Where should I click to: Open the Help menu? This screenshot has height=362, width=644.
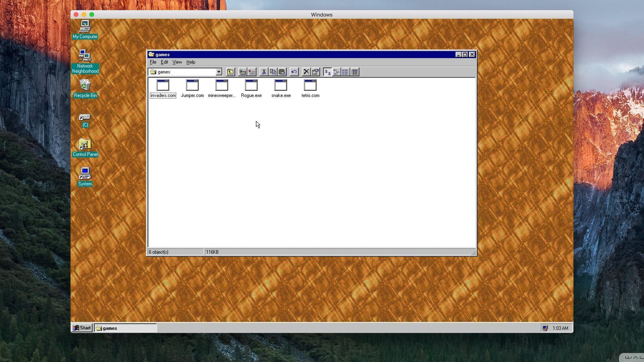[191, 62]
